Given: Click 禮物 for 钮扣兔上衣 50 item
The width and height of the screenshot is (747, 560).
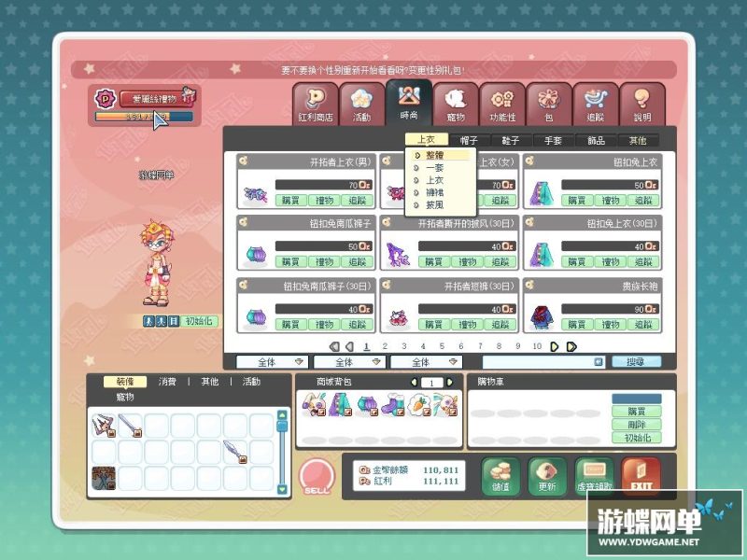Looking at the screenshot, I should coord(611,200).
